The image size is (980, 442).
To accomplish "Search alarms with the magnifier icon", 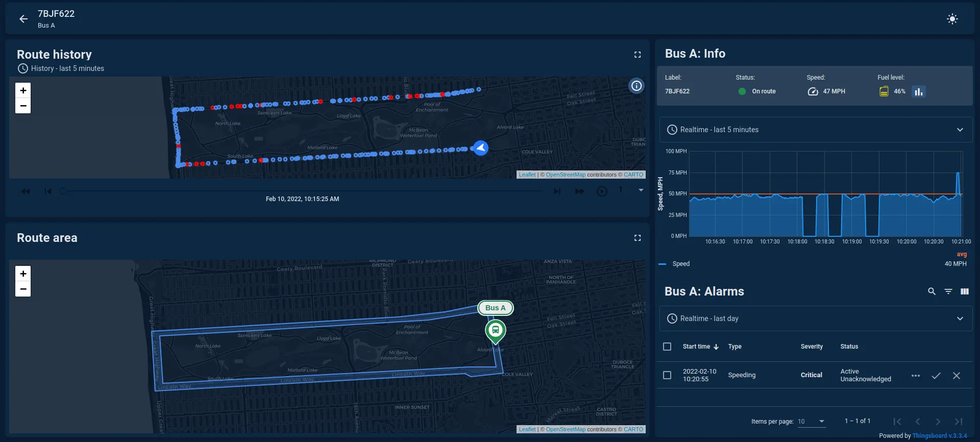I will point(932,291).
